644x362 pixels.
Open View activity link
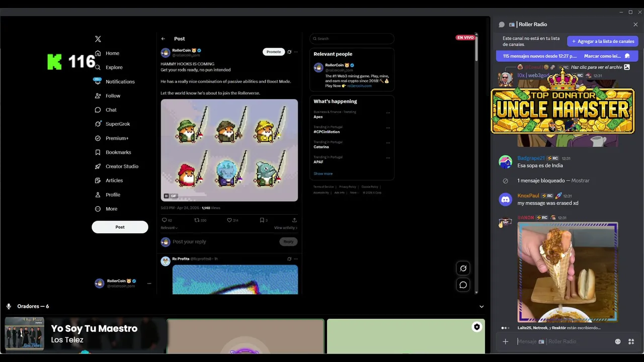point(286,228)
